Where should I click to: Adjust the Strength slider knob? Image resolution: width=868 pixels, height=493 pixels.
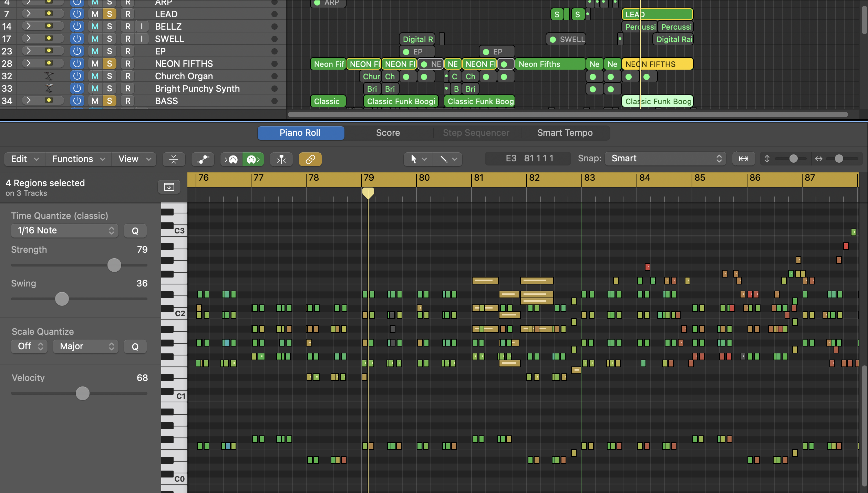pyautogui.click(x=114, y=265)
